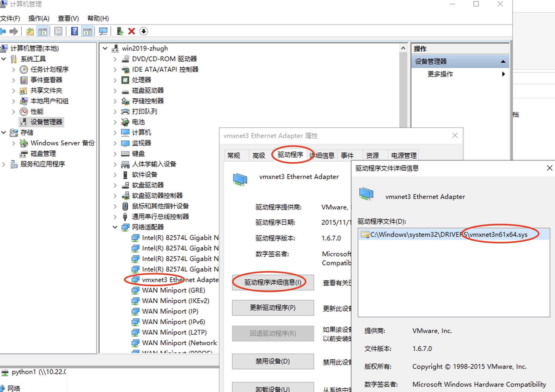Select 设备管理器 in the left tree
Image resolution: width=555 pixels, height=392 pixels.
pyautogui.click(x=46, y=122)
